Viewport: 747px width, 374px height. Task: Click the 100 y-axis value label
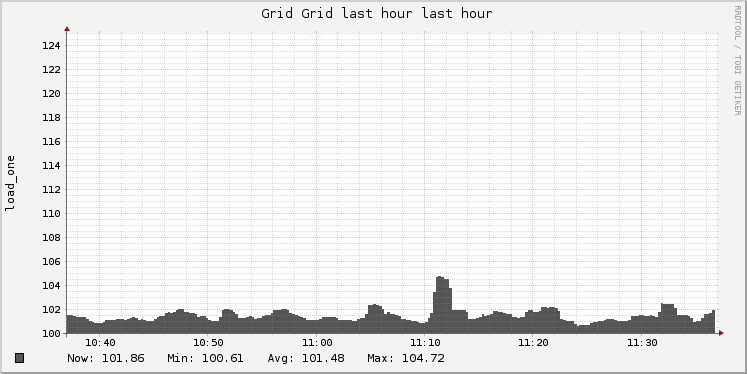[x=51, y=334]
